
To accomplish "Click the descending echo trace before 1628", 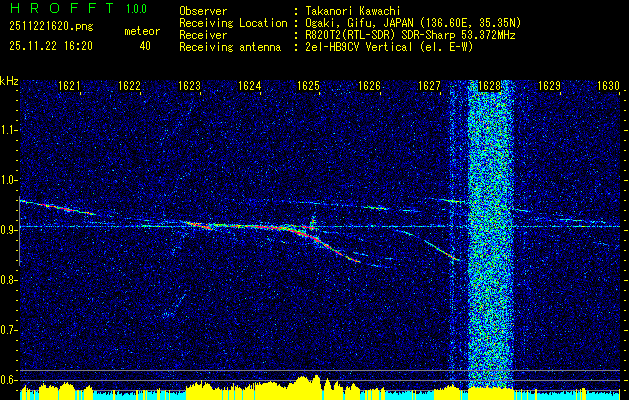I will [x=441, y=250].
